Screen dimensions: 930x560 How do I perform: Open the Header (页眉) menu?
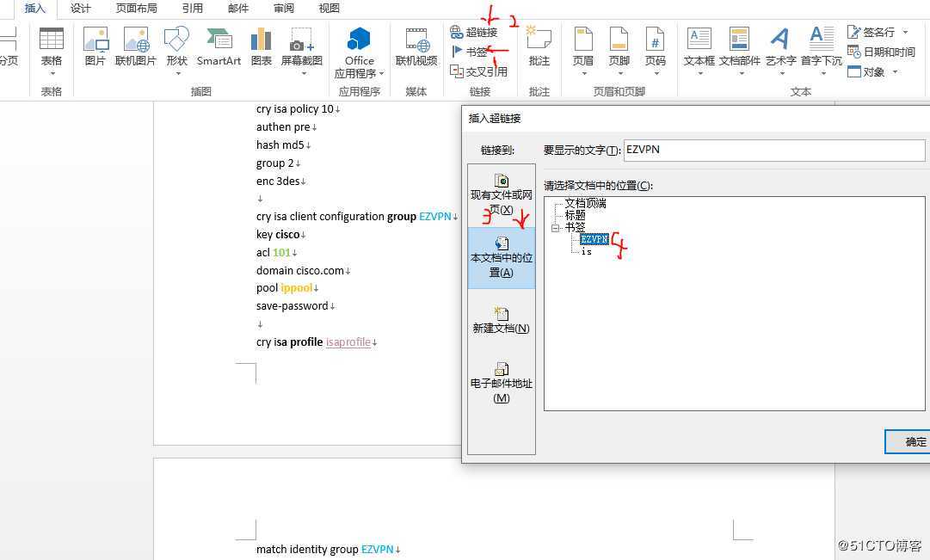[x=583, y=51]
